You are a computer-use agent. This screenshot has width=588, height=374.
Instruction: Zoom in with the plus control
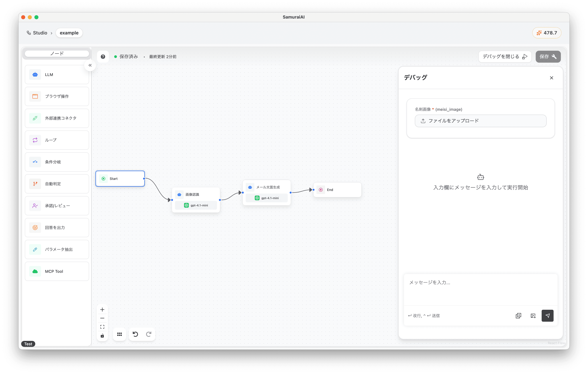pyautogui.click(x=102, y=310)
